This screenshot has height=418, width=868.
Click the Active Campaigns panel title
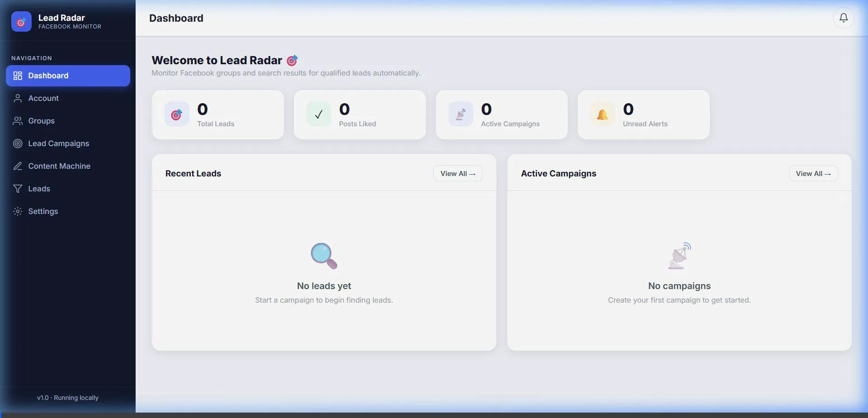[558, 173]
